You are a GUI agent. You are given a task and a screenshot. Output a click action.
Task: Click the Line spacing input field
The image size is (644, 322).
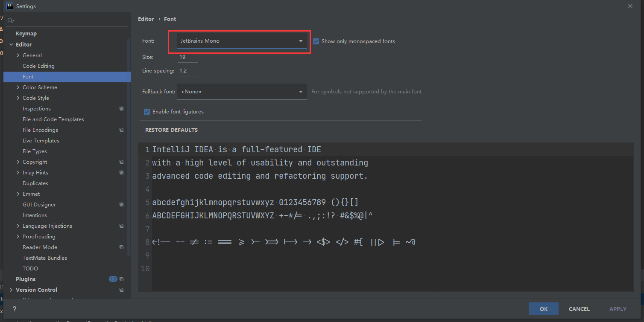click(188, 71)
